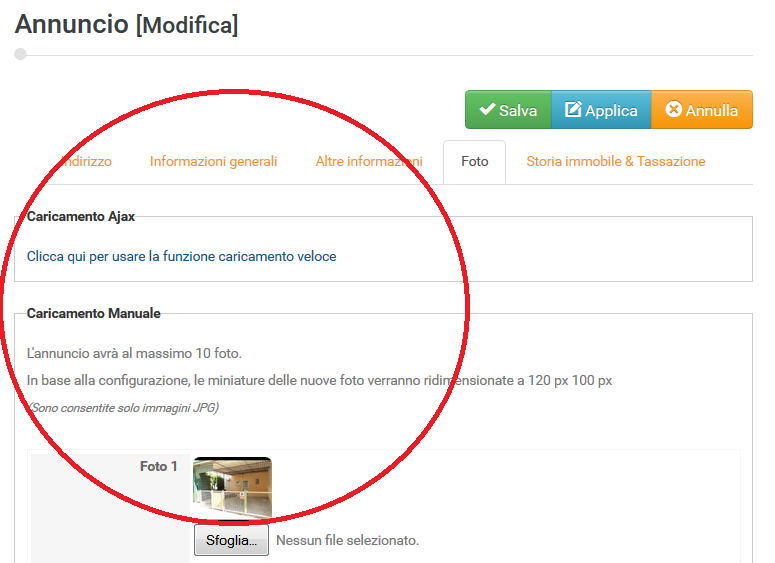Image resolution: width=775 pixels, height=563 pixels.
Task: Open the Indirizzo tab
Action: click(85, 161)
